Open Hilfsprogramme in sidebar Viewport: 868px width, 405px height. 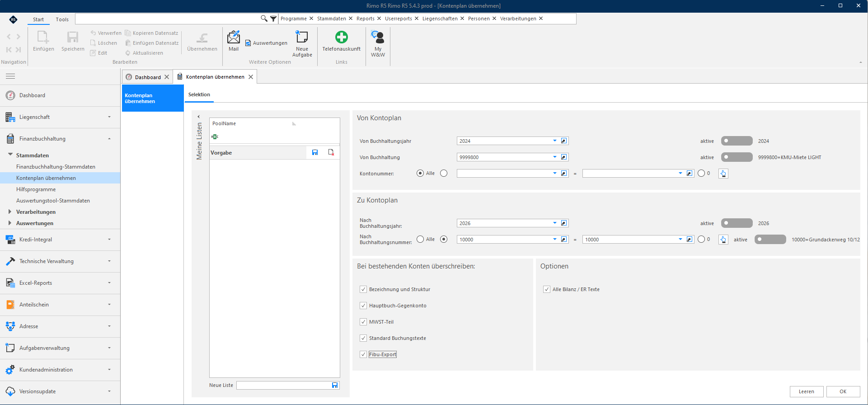tap(36, 189)
